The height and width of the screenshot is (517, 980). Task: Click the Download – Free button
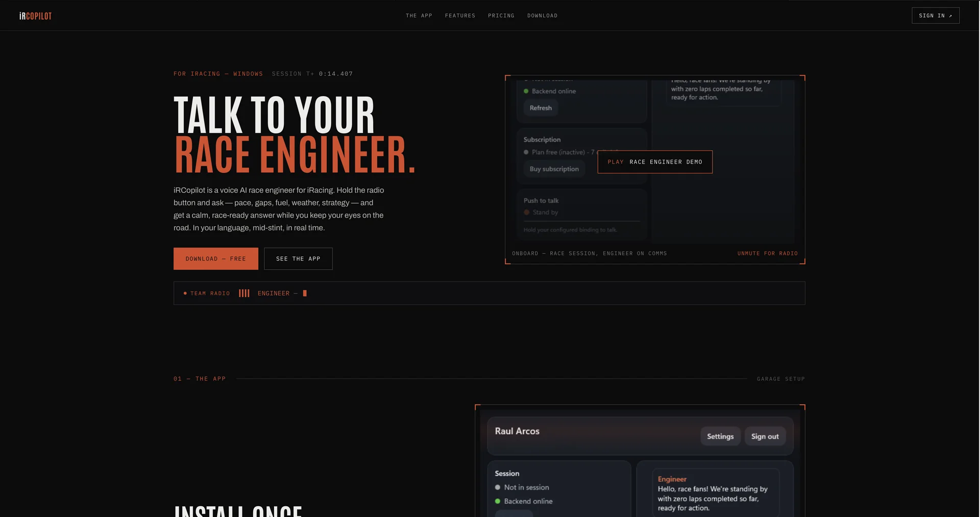click(215, 258)
